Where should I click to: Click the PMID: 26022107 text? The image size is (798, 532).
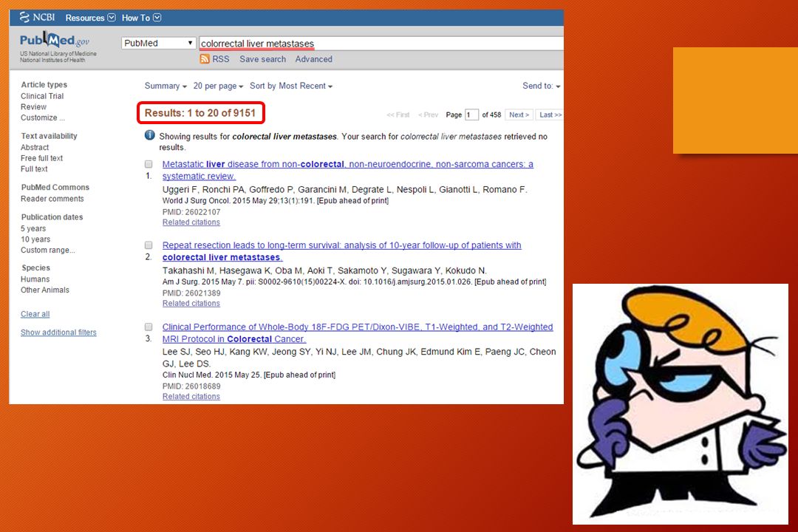point(191,212)
